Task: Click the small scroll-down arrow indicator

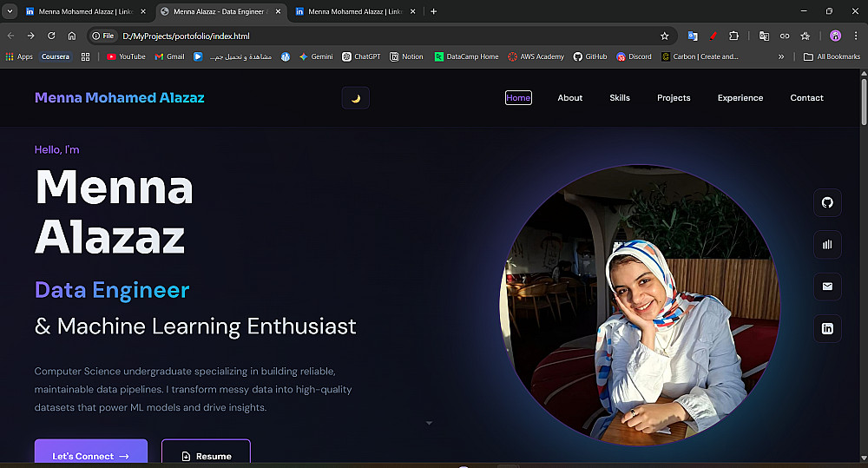Action: pos(429,423)
